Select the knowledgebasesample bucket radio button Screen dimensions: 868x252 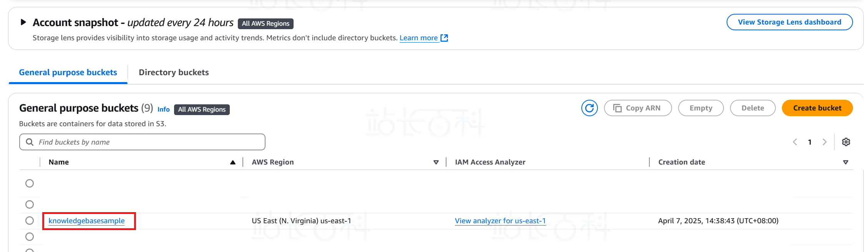pyautogui.click(x=30, y=221)
